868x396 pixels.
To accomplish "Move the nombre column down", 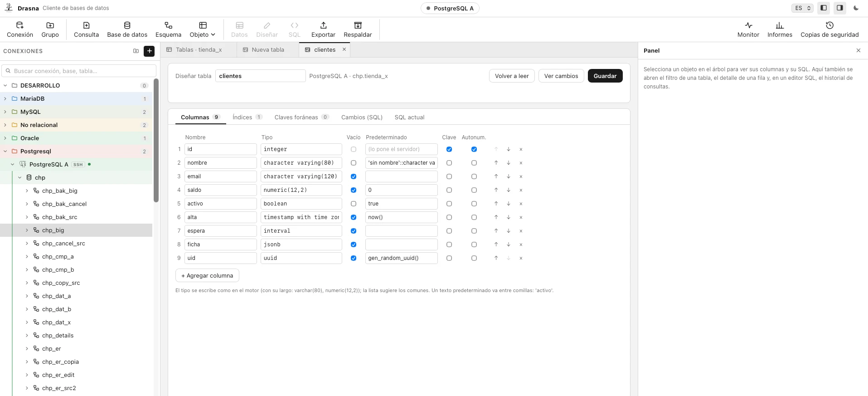I will 509,163.
